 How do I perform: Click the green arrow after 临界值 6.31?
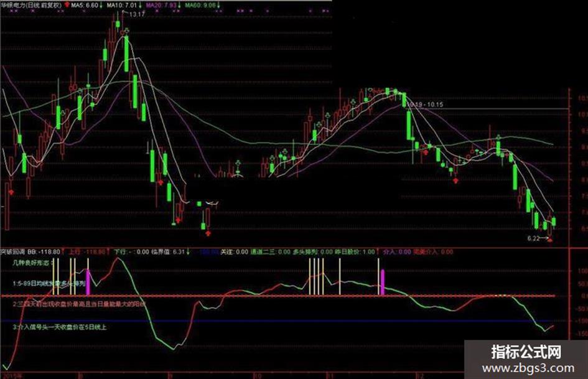click(187, 251)
